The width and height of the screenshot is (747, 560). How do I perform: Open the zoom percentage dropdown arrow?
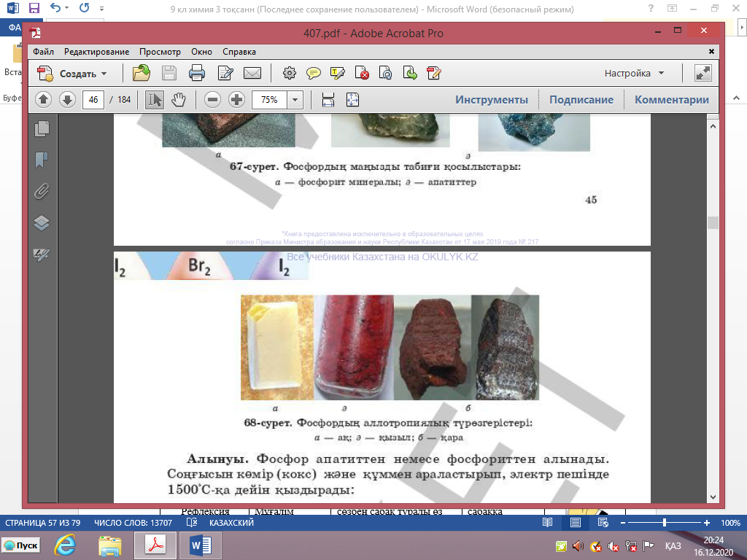[295, 100]
